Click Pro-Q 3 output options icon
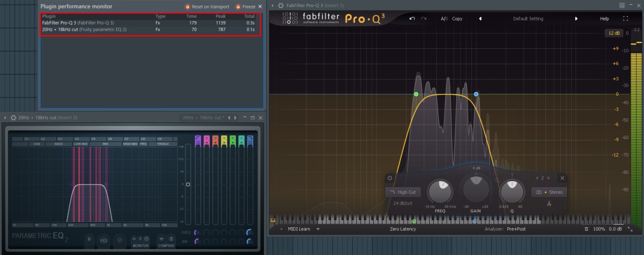 [586, 229]
